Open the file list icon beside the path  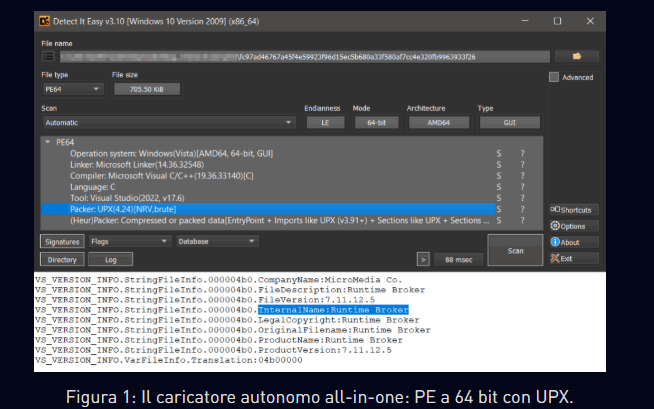click(x=48, y=56)
